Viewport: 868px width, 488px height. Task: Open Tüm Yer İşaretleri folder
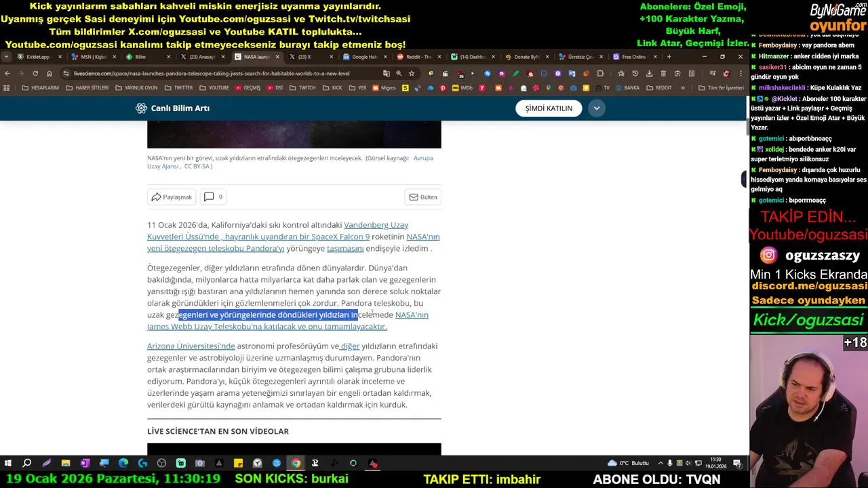pos(721,88)
